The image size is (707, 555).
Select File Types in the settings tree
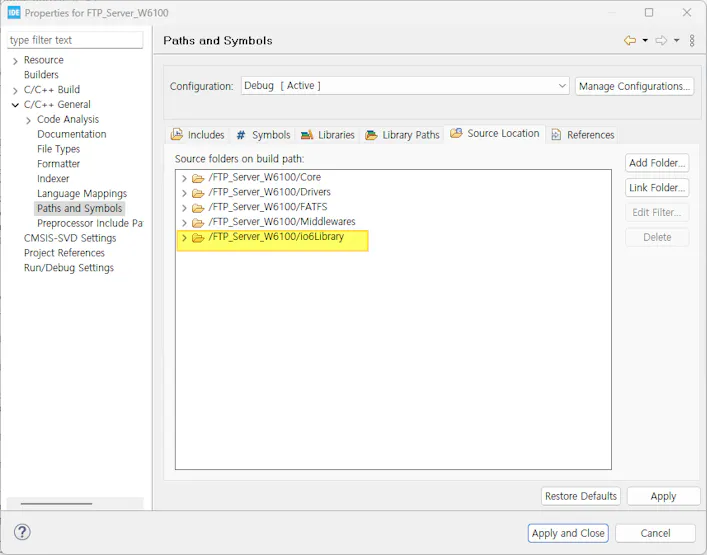[59, 149]
